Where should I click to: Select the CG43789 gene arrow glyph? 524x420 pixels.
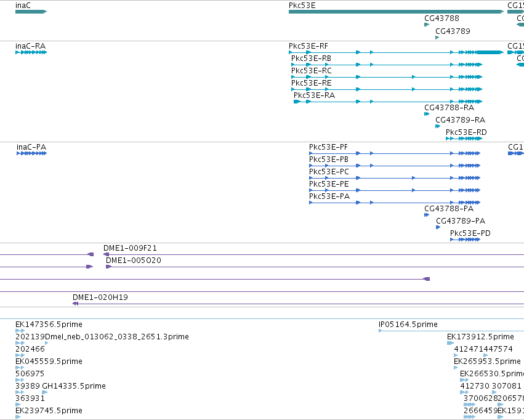[437, 38]
